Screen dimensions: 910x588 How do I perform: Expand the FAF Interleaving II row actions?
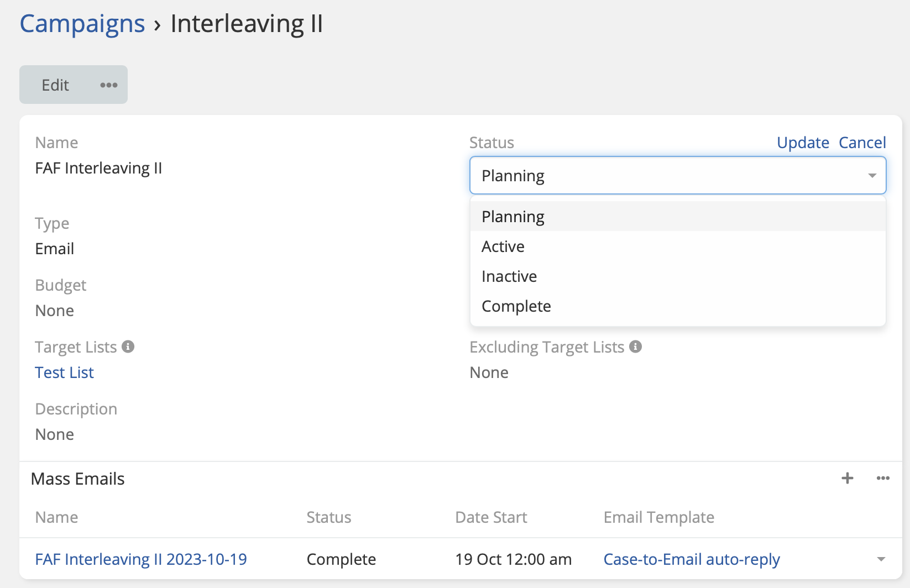(881, 559)
